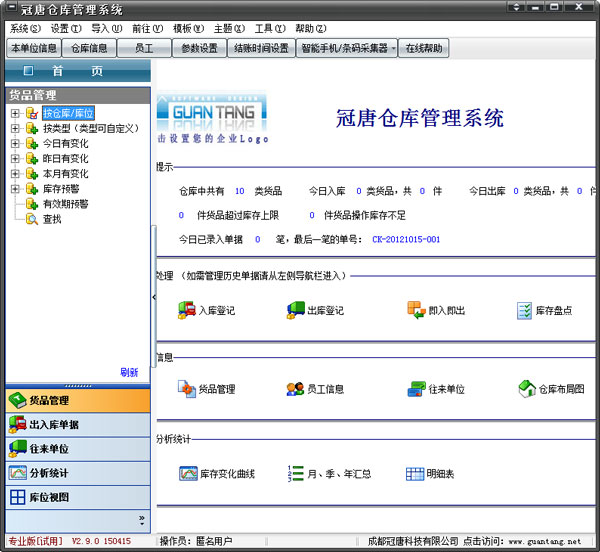Click 结账时间设置 toolbar button

tap(261, 48)
